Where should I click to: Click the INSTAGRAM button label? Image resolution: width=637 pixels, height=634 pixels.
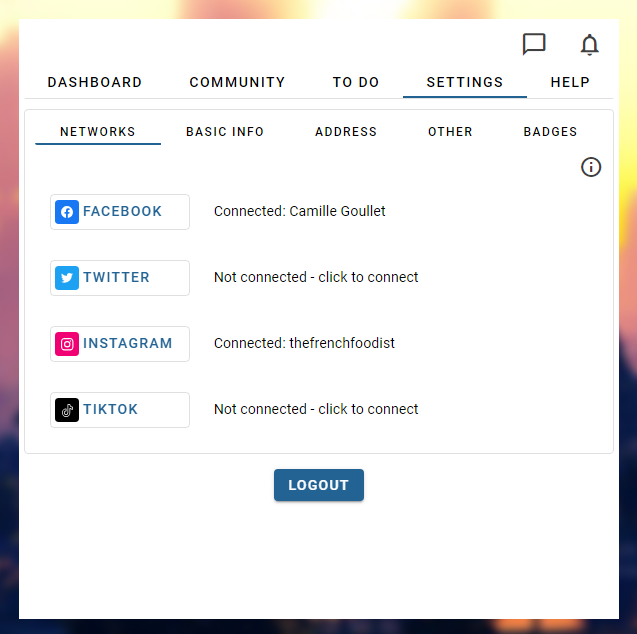point(128,343)
